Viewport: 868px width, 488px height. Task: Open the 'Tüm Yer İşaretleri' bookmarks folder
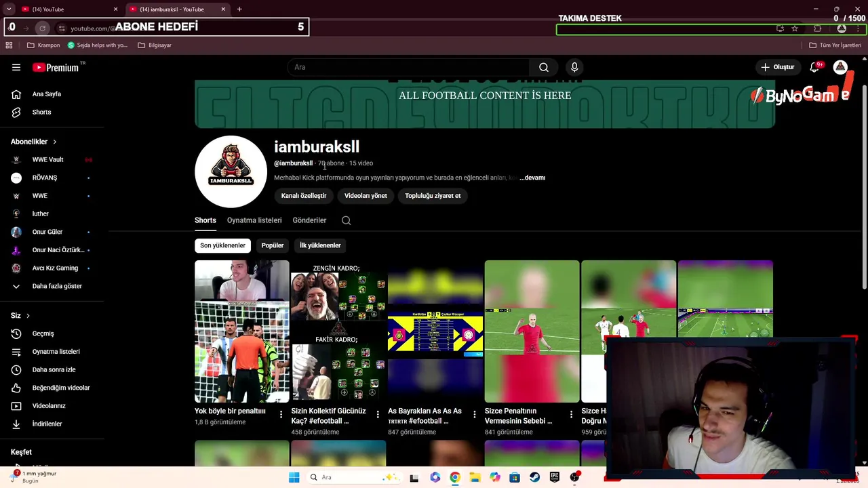click(x=835, y=45)
